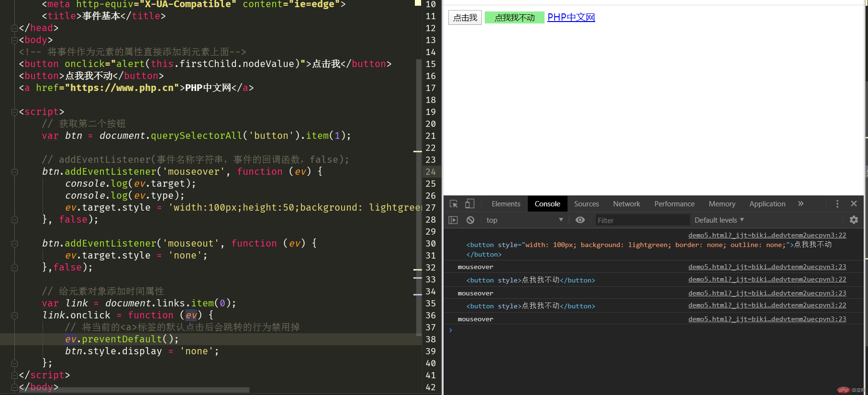Screen dimensions: 868x395
Task: Collapse the link.onclick function fold
Action: pyautogui.click(x=14, y=315)
